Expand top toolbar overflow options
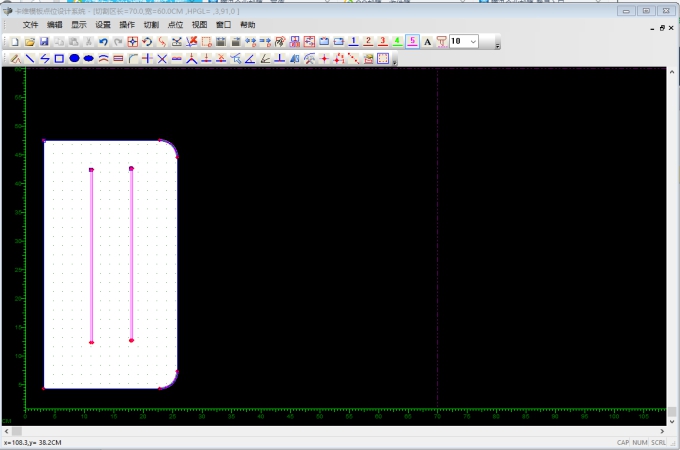This screenshot has width=680, height=450. pos(497,45)
